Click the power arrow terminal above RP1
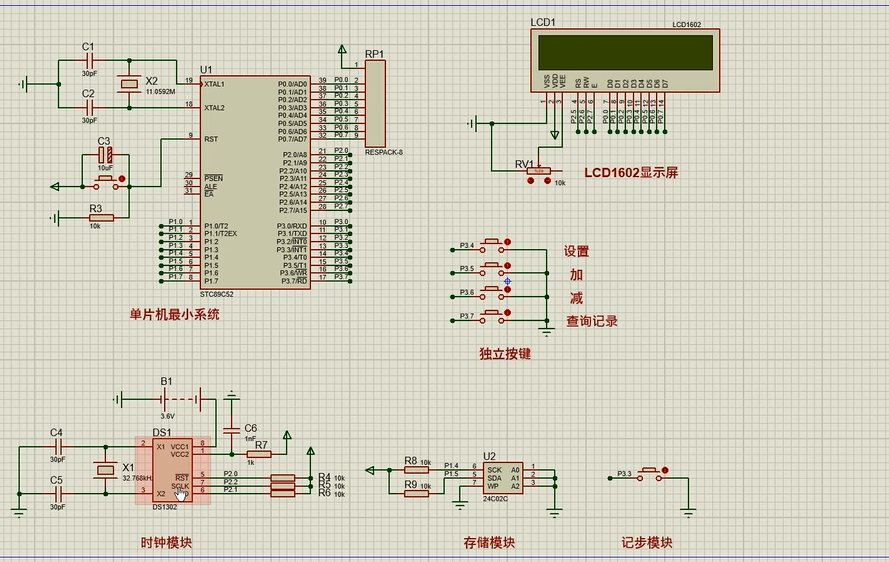This screenshot has width=889, height=562. [342, 50]
